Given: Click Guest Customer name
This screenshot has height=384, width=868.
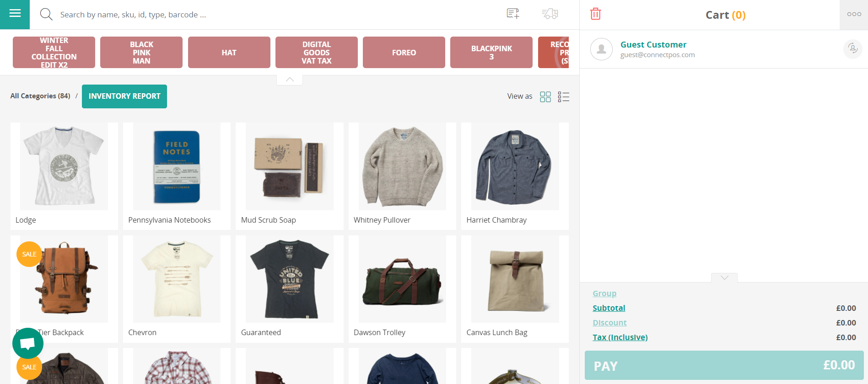Looking at the screenshot, I should [653, 44].
